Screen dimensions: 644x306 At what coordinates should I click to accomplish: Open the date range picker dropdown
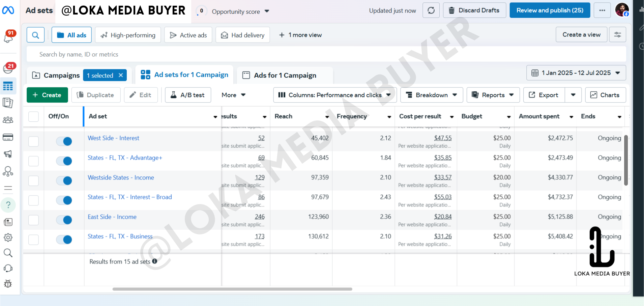576,73
